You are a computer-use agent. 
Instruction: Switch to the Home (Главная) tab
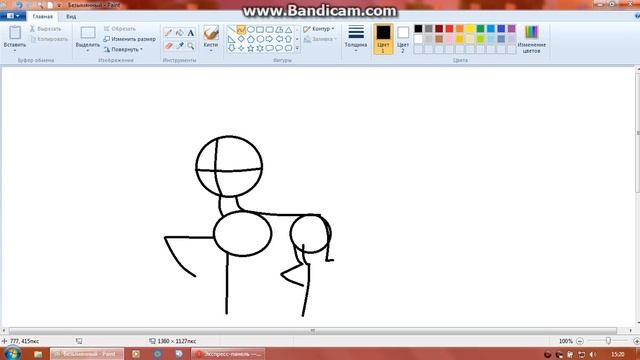43,17
